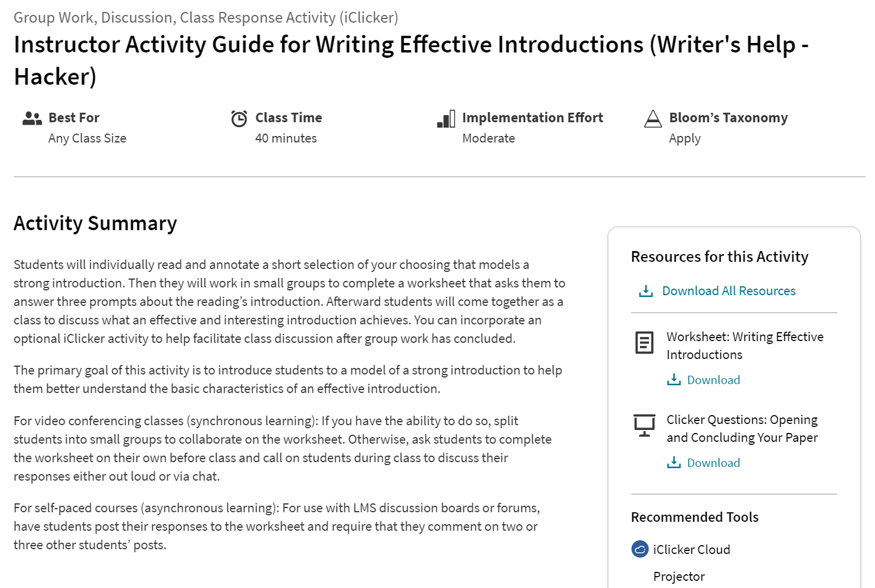Click the Activity Summary heading
Viewport: 875px width, 588px height.
coord(95,223)
